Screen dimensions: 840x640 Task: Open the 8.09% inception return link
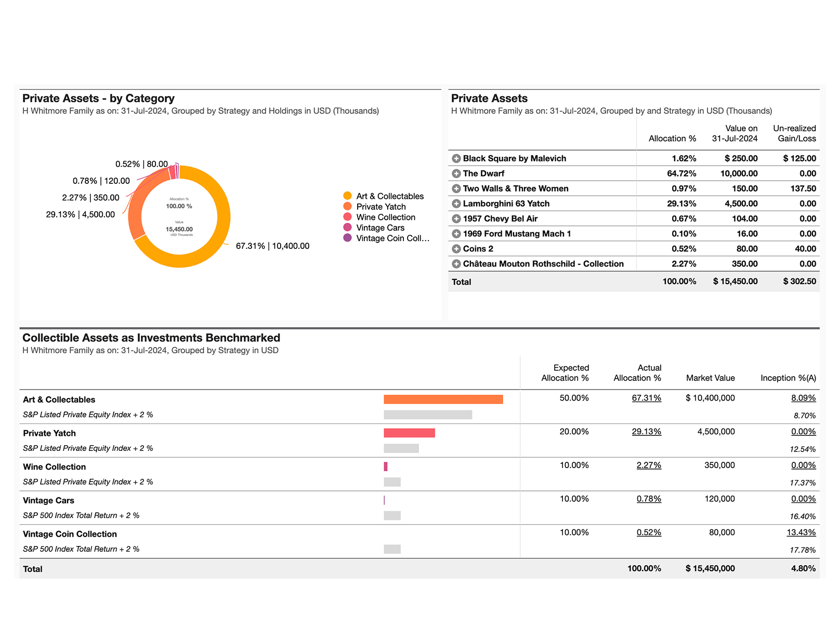click(803, 398)
